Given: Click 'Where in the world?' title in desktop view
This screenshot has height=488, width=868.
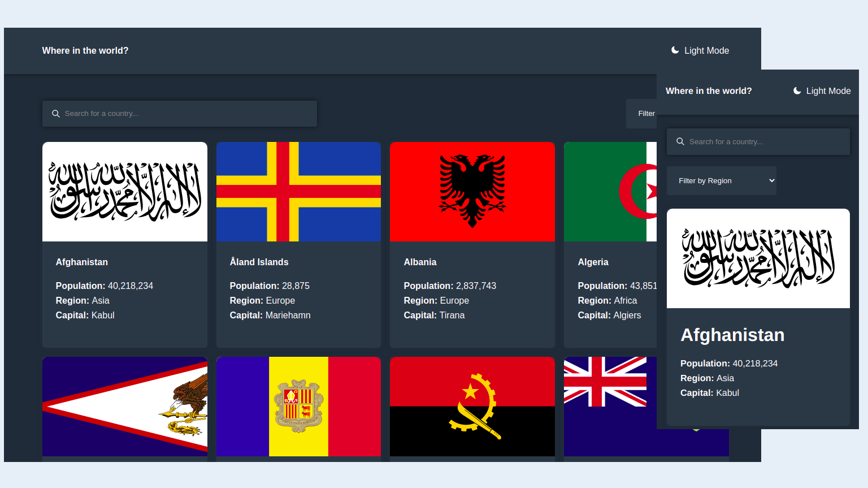Looking at the screenshot, I should point(85,51).
